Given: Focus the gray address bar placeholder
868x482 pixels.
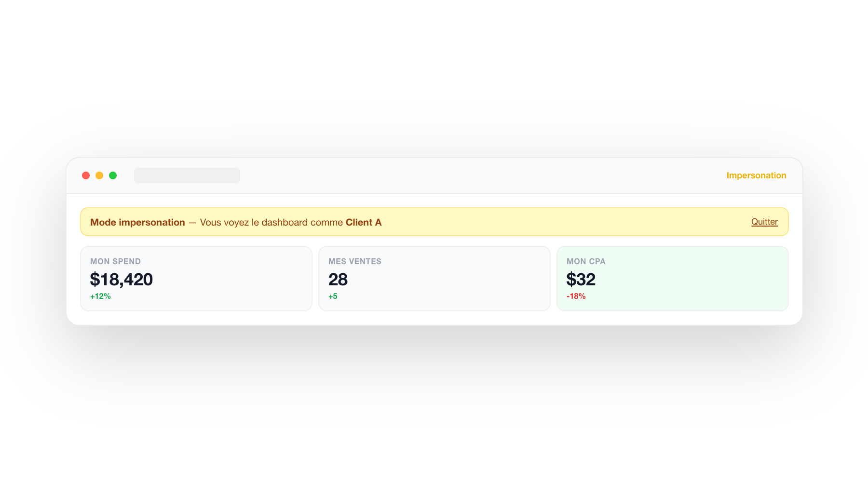Looking at the screenshot, I should click(187, 175).
